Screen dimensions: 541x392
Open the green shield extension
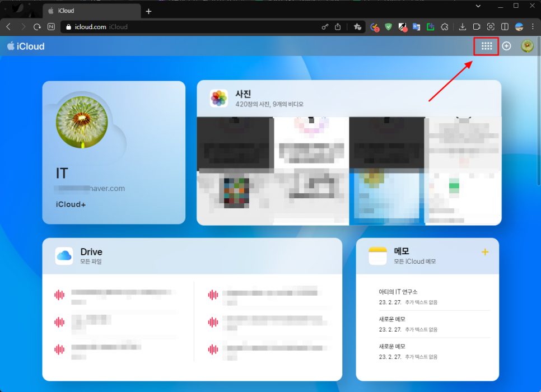coord(389,26)
